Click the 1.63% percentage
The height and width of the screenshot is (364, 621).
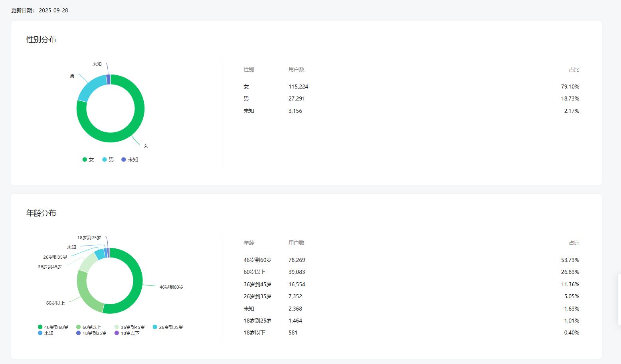coord(572,309)
